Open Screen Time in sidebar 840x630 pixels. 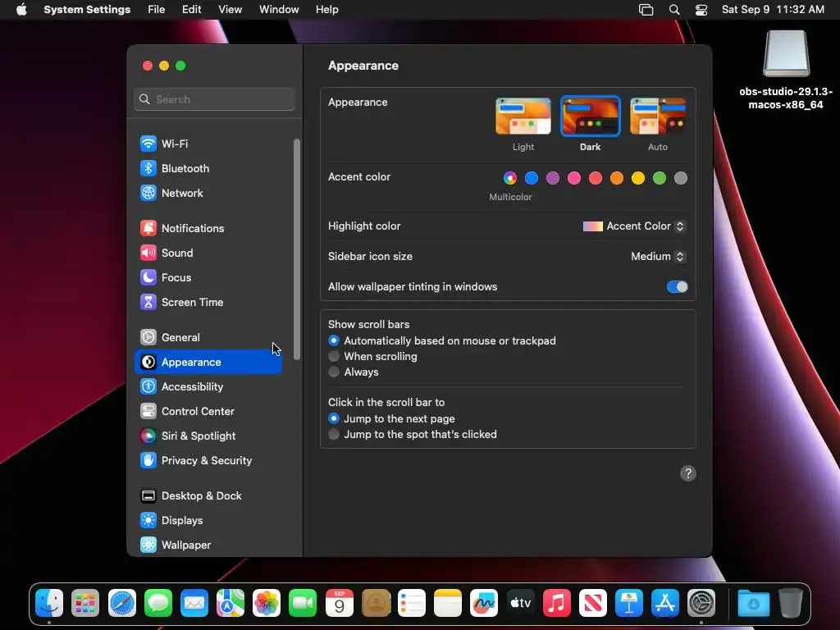click(x=208, y=302)
